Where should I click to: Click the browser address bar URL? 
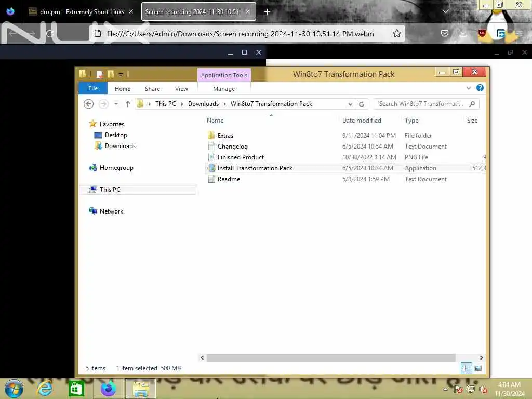point(240,34)
